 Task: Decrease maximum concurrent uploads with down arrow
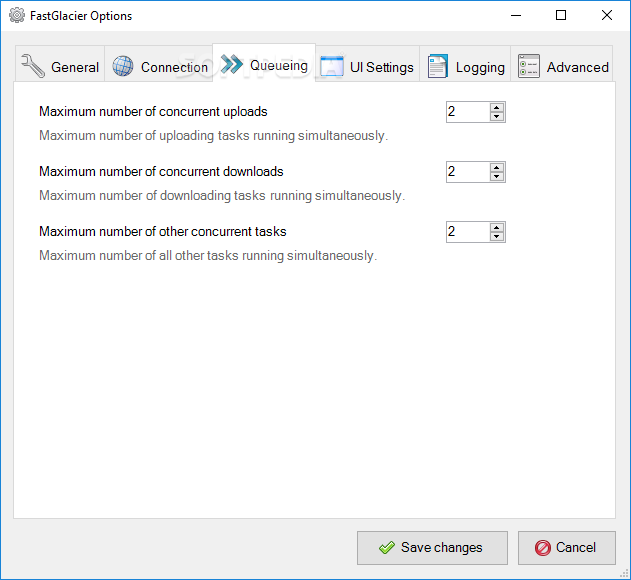tap(497, 117)
